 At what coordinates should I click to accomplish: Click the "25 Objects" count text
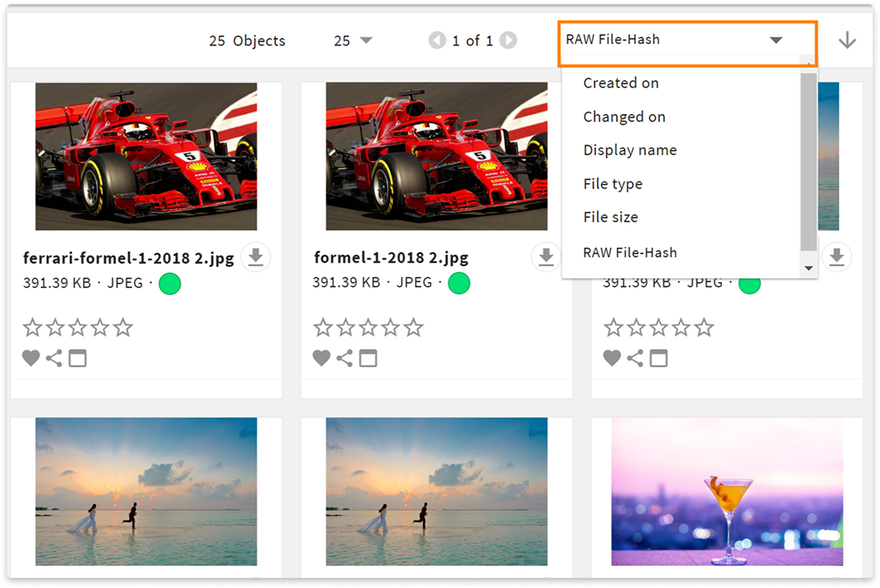click(247, 41)
